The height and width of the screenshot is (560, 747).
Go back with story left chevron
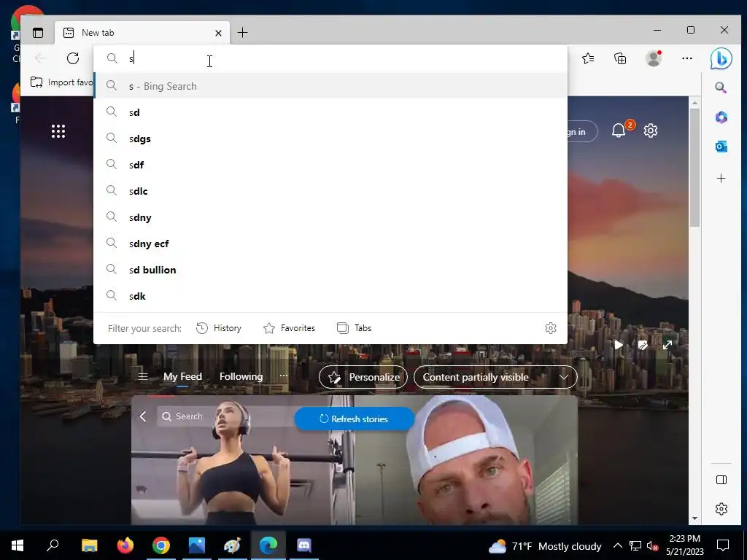pyautogui.click(x=143, y=416)
